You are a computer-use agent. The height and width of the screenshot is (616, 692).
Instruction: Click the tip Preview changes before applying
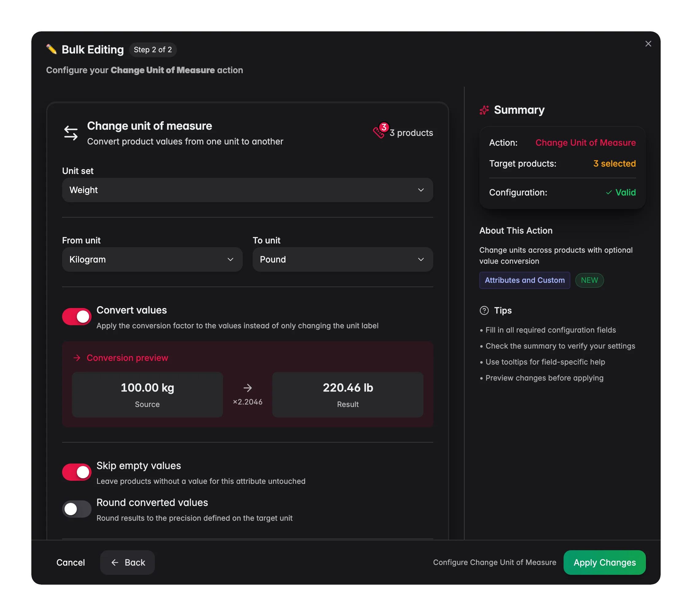[544, 378]
